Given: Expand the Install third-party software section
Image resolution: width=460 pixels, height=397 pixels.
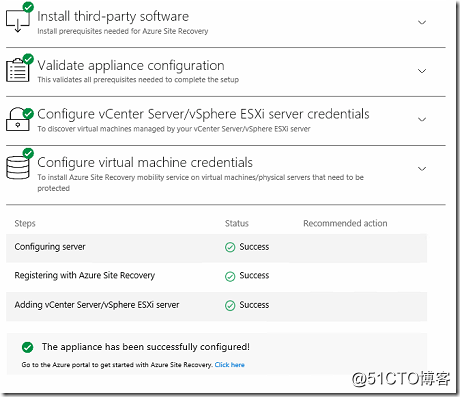Looking at the screenshot, I should coord(422,22).
